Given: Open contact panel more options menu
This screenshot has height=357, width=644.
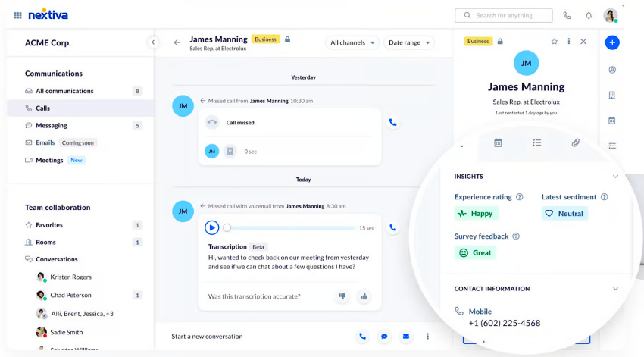Looking at the screenshot, I should [569, 42].
